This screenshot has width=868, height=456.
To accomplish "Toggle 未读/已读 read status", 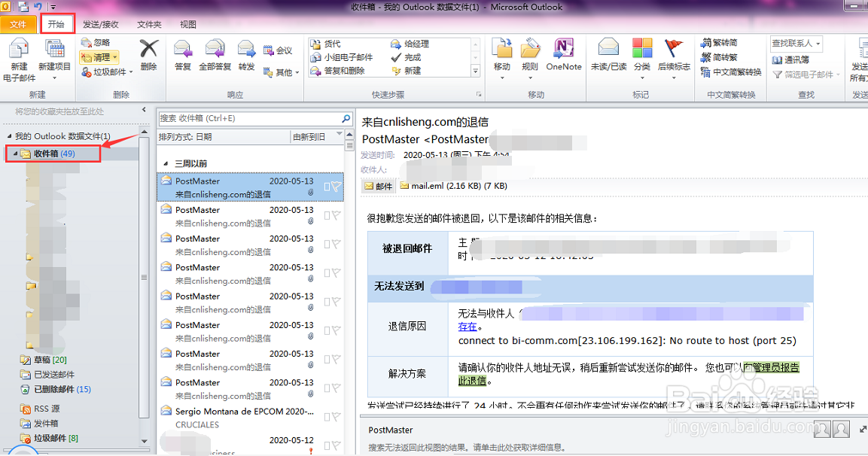I will (x=608, y=56).
